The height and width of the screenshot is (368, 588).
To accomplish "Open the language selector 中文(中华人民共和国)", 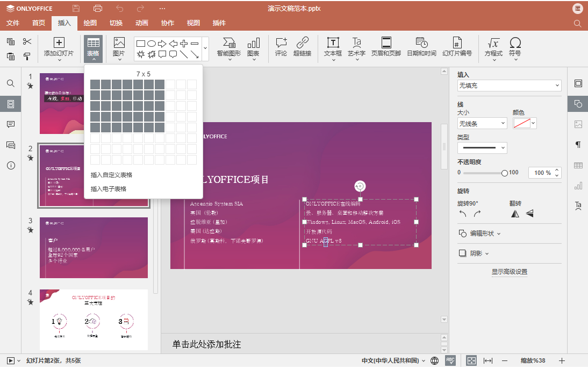I will point(393,360).
